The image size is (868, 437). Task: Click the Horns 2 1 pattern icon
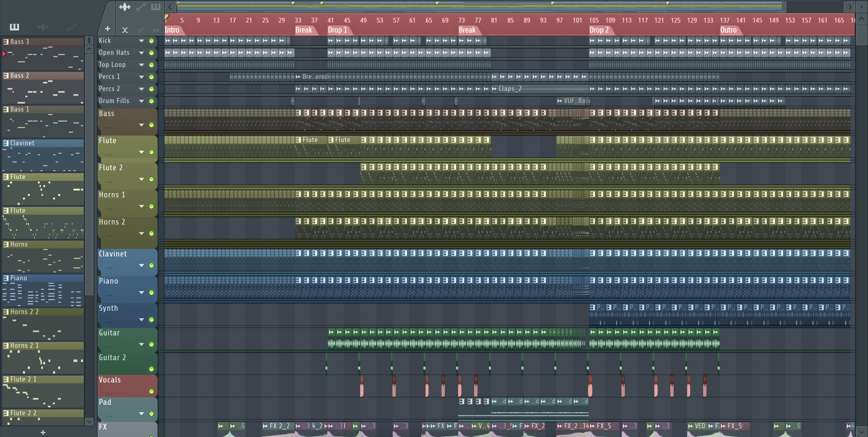point(6,345)
